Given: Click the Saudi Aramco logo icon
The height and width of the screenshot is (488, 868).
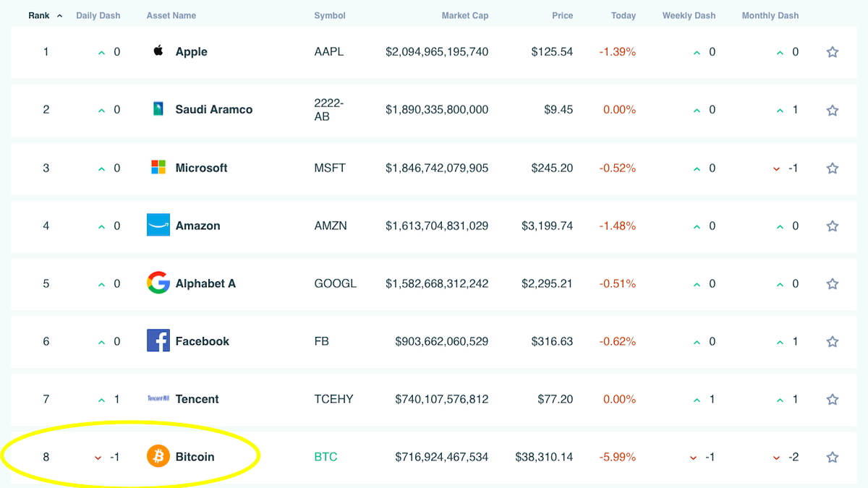Looking at the screenshot, I should (158, 109).
